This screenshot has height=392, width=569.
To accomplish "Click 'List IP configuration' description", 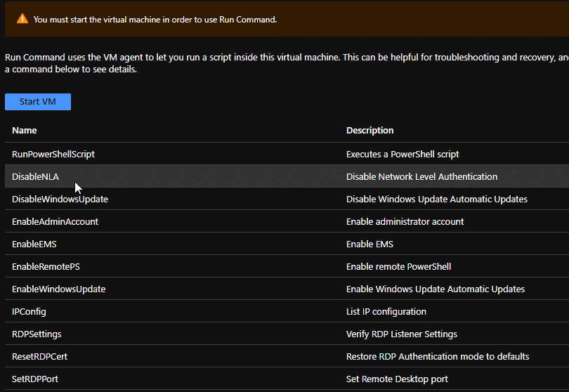I will coord(386,312).
